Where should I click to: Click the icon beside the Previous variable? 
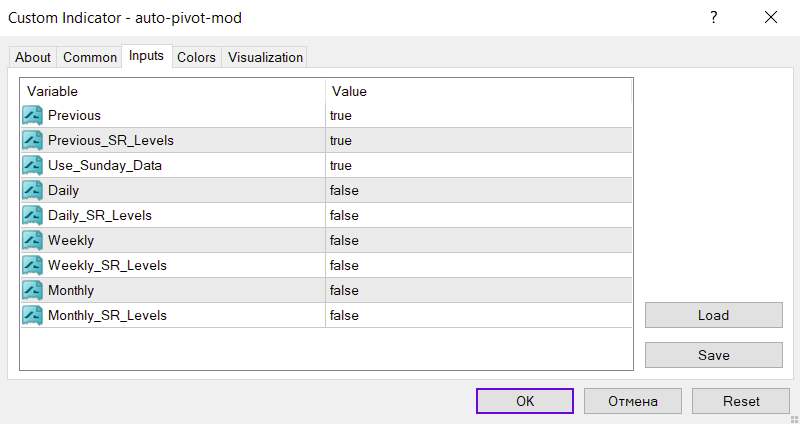[32, 115]
